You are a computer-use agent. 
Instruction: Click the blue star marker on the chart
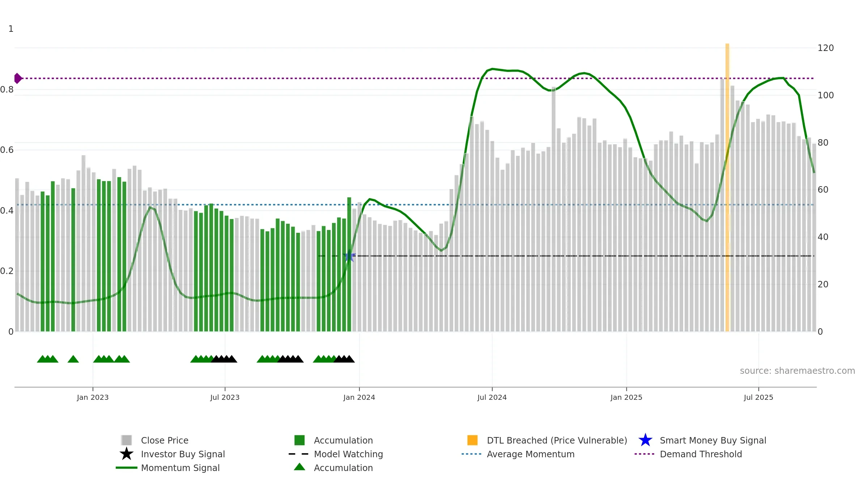[x=349, y=256]
